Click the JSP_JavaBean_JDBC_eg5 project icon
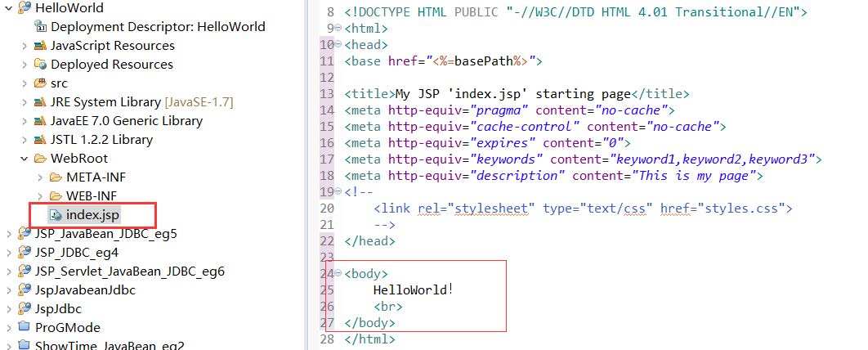This screenshot has width=868, height=350. point(24,234)
